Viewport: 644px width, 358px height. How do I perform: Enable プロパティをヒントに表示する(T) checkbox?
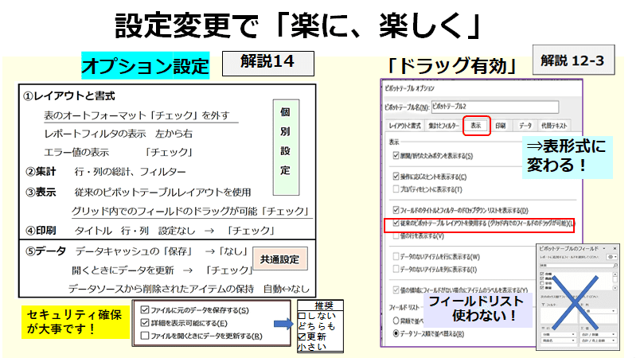click(396, 189)
